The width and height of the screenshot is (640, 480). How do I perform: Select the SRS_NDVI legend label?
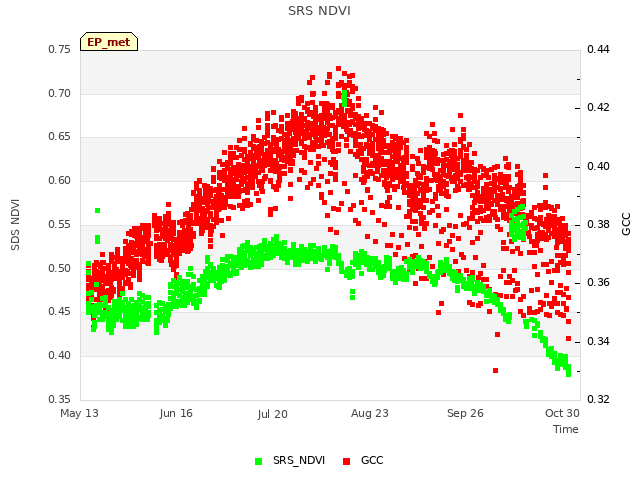299,460
